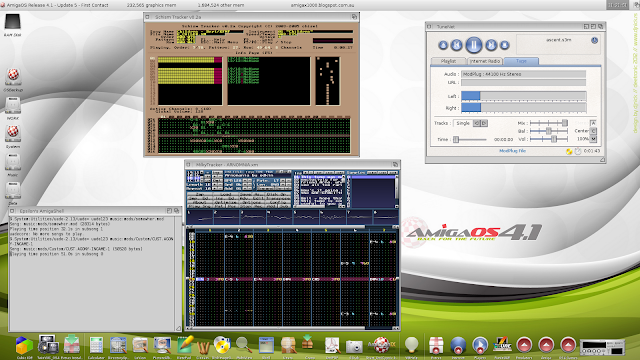Click Load in MilkyTracker

click(226, 194)
